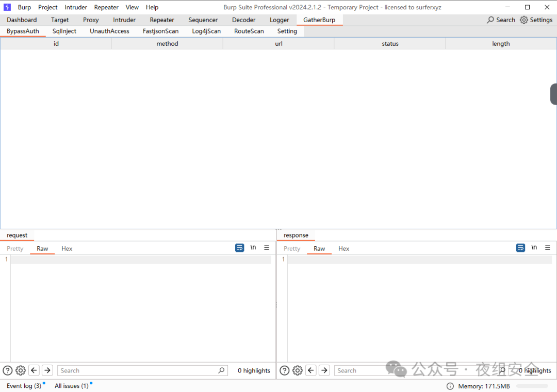Viewport: 557px width, 392px height.
Task: Switch to the SqlInject tab
Action: (64, 31)
